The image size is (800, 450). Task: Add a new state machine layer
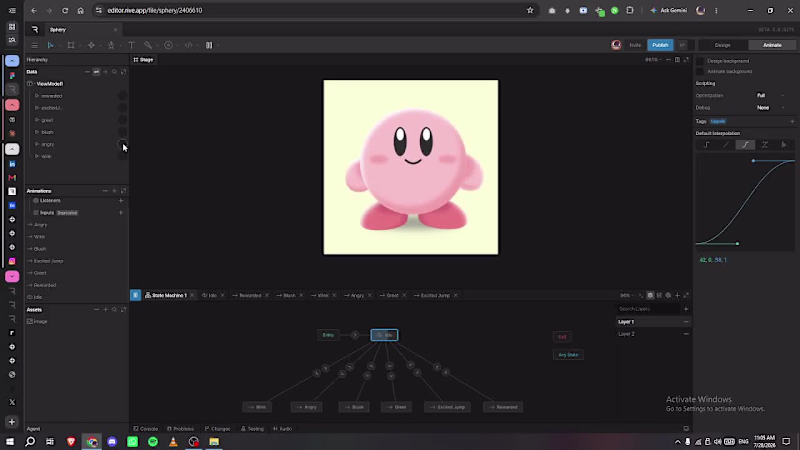pyautogui.click(x=686, y=309)
